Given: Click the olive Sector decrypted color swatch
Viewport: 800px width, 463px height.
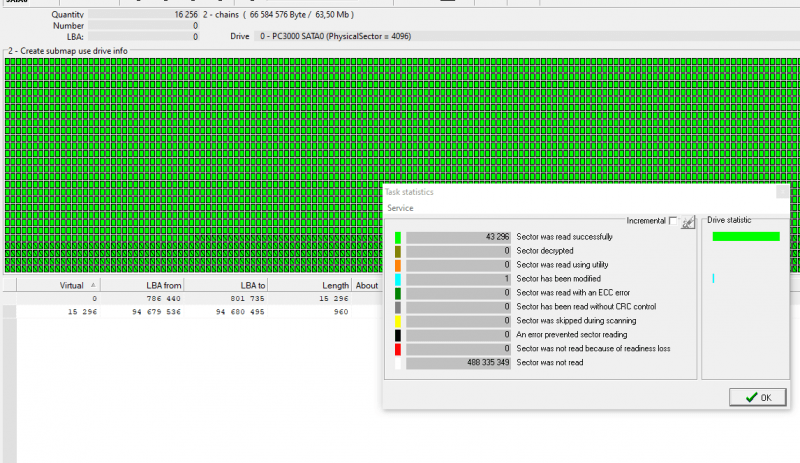Looking at the screenshot, I should [398, 251].
